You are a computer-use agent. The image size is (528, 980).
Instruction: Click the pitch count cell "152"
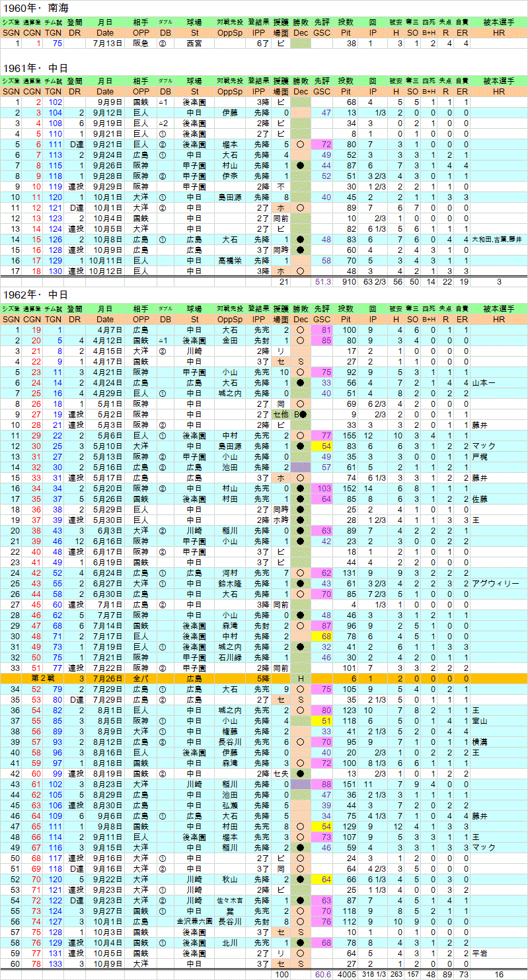[350, 488]
